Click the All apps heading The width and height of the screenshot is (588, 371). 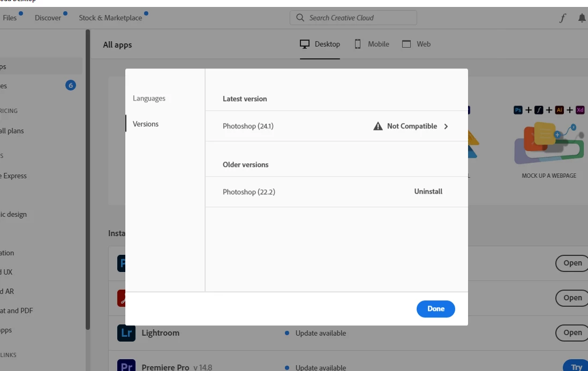[x=117, y=45]
